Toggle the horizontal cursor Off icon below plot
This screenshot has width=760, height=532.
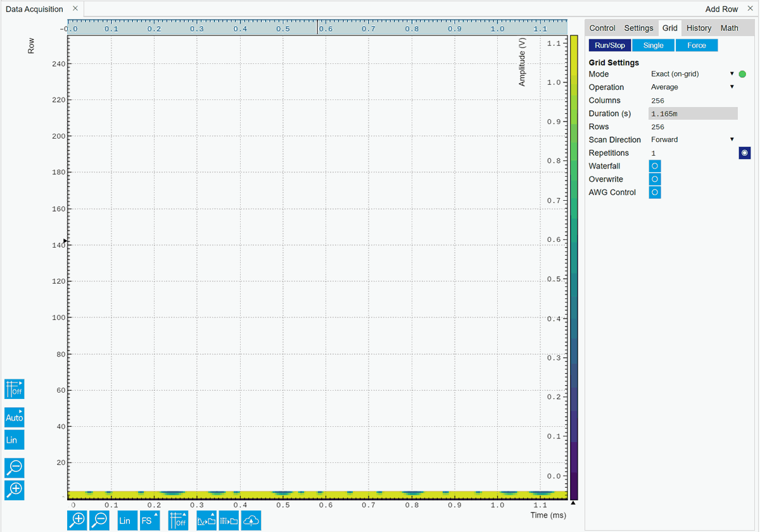click(x=178, y=521)
